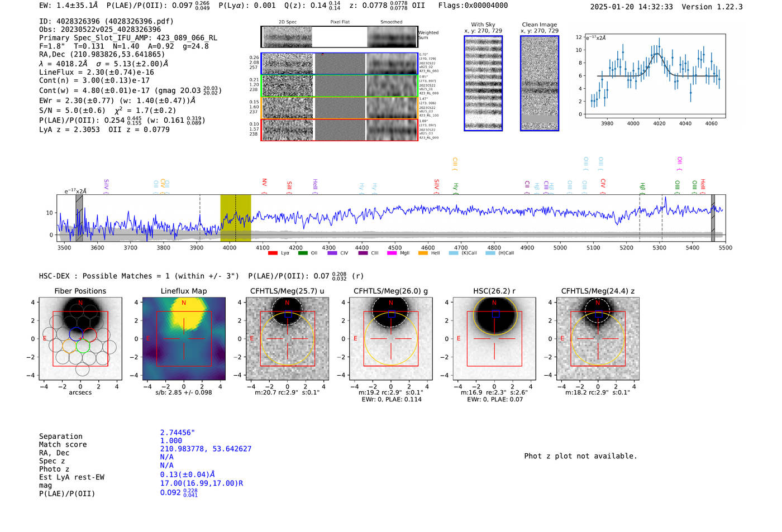Open the CFHTLS/Meg(24.4) z image

click(598, 339)
